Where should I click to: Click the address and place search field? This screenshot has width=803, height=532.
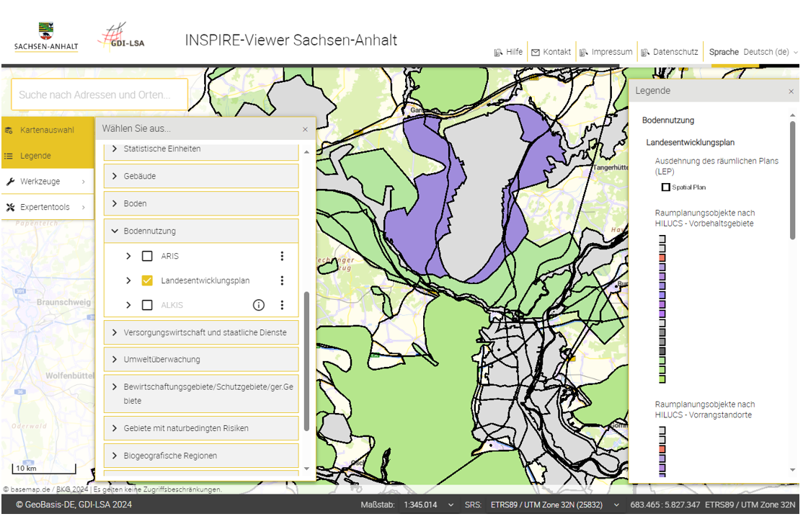point(99,94)
